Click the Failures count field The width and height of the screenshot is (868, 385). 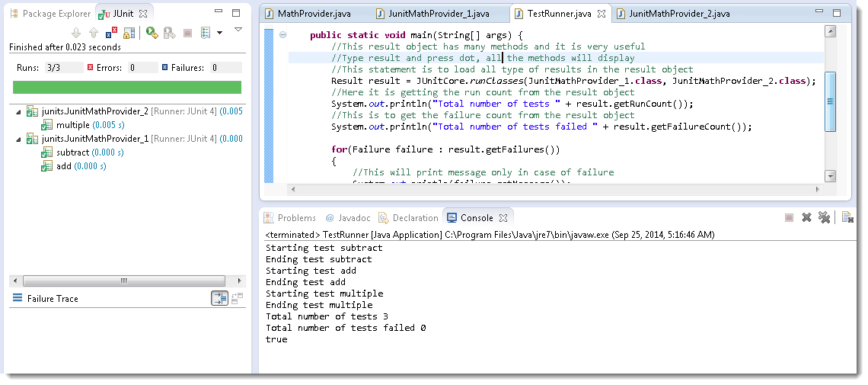pos(226,68)
